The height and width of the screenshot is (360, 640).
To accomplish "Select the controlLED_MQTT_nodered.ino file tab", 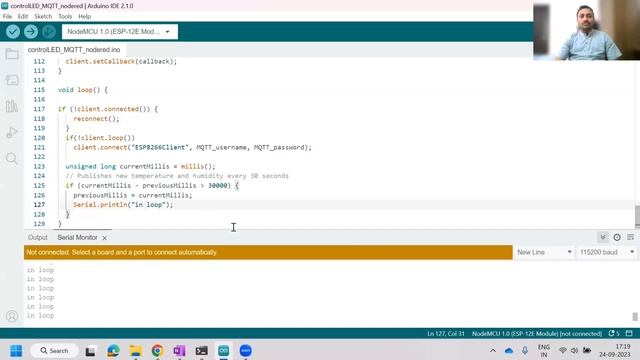I will pyautogui.click(x=74, y=49).
